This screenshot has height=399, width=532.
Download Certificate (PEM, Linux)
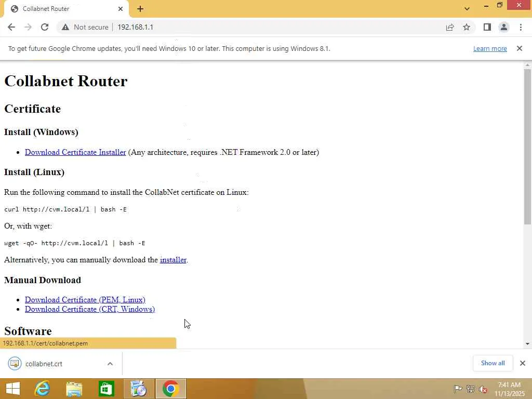(85, 300)
